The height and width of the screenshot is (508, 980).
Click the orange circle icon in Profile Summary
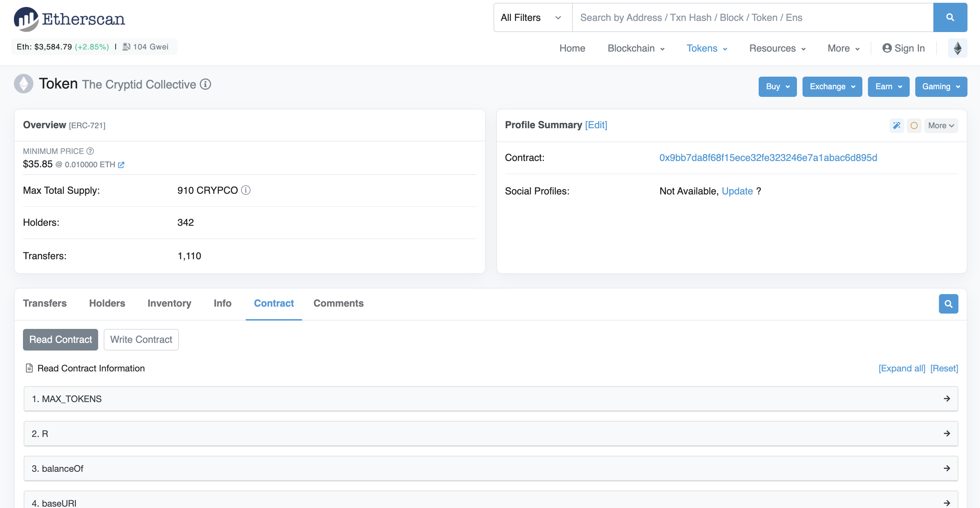pyautogui.click(x=914, y=125)
